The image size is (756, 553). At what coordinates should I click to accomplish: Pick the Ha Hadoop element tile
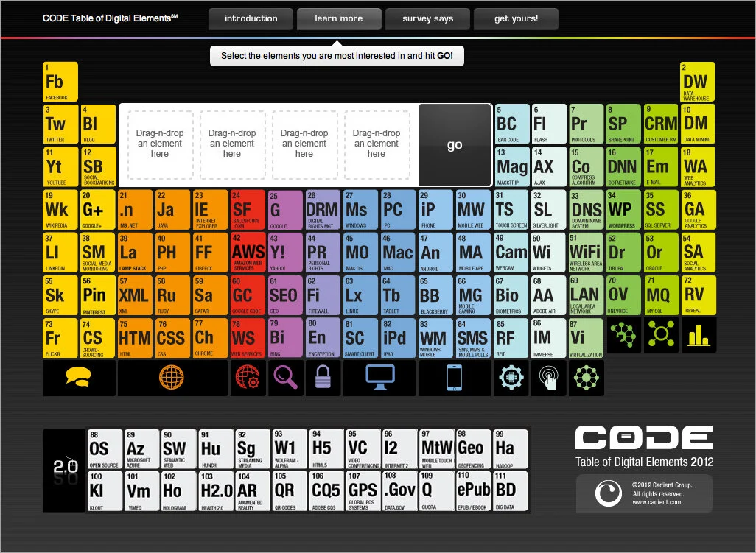pyautogui.click(x=511, y=449)
